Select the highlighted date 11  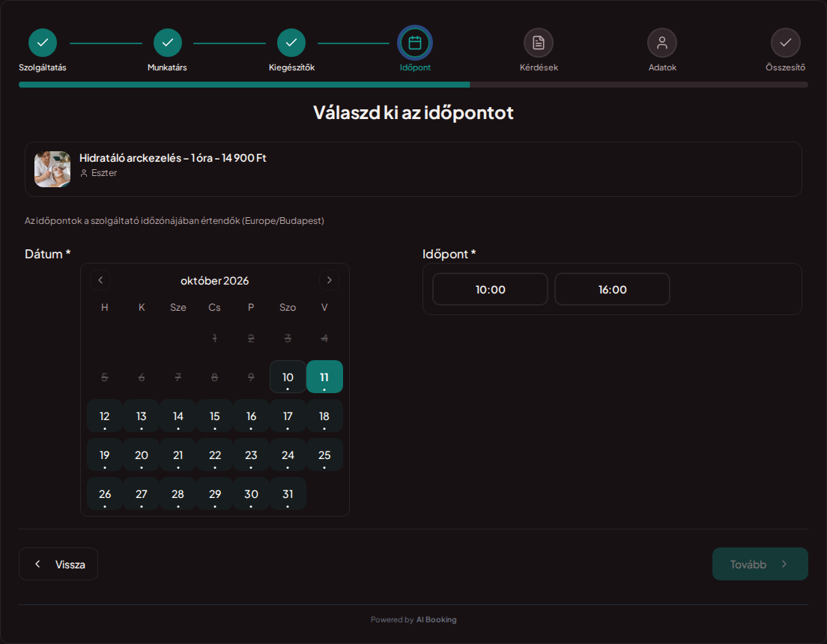point(324,377)
